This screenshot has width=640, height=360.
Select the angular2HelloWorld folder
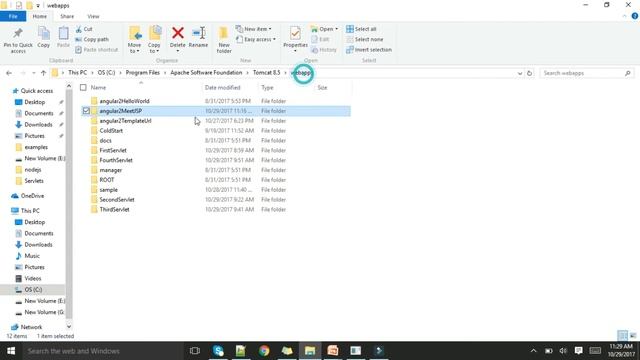point(124,101)
